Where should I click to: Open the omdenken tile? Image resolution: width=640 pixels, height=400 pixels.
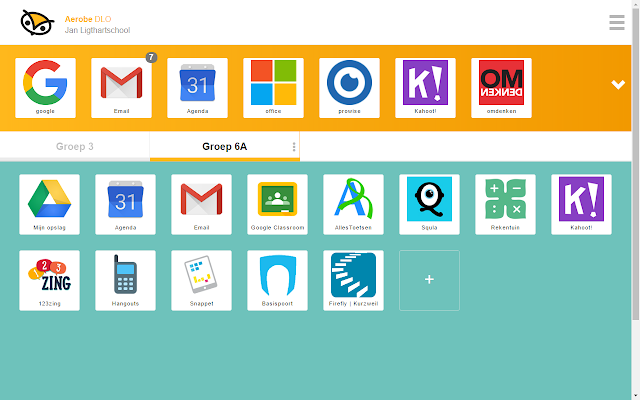pyautogui.click(x=501, y=88)
